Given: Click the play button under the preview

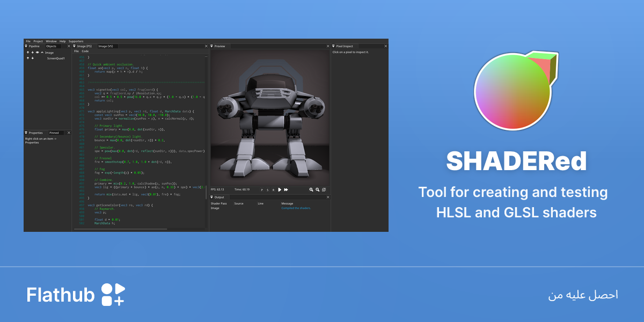Looking at the screenshot, I should click(280, 189).
